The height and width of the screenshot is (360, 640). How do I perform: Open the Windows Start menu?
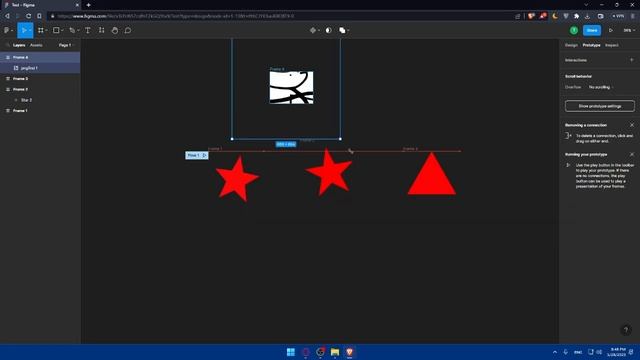(291, 352)
